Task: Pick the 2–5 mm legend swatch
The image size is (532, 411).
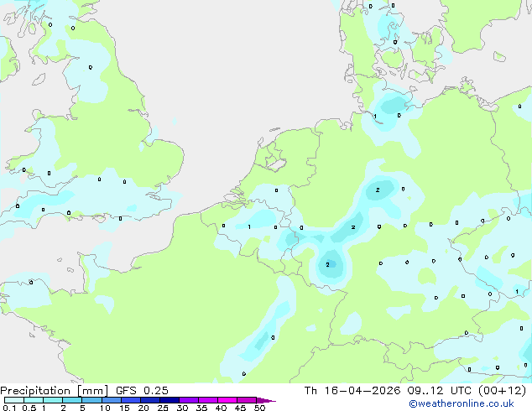Action: [72, 400]
